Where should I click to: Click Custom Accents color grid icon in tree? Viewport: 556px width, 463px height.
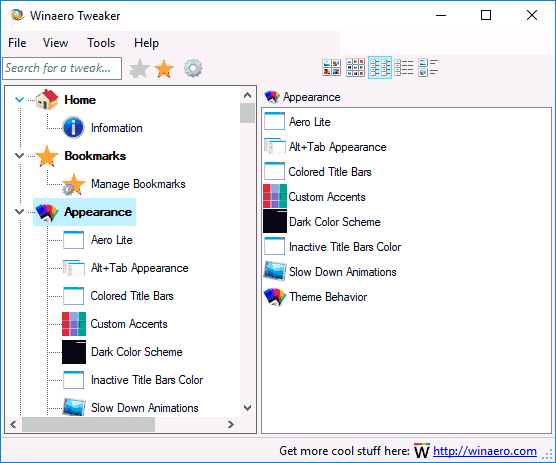74,324
